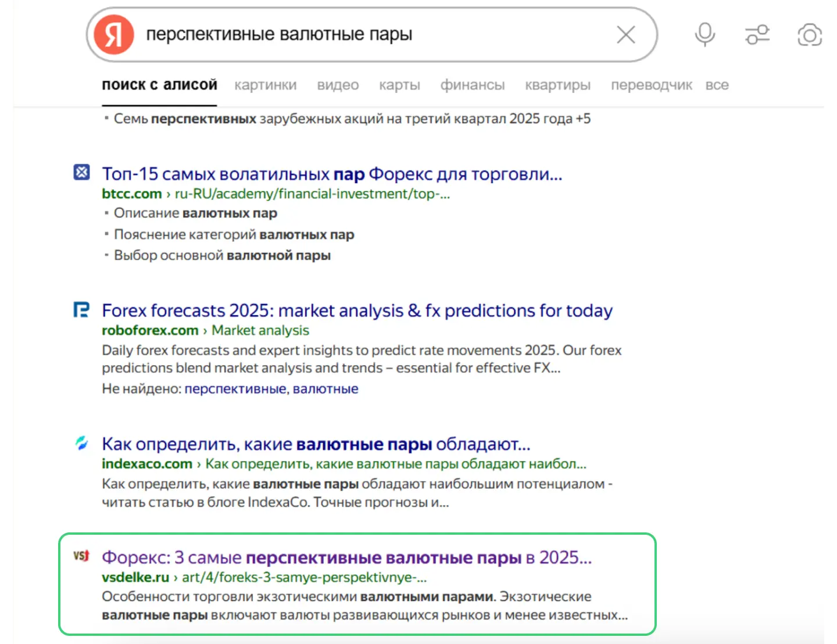837x644 pixels.
Task: Click the btcc.com favicon
Action: [81, 173]
